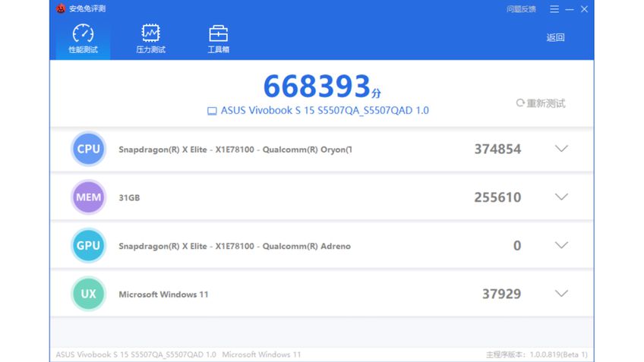644x362 pixels.
Task: Open the 性能测试 performance test tab
Action: pyautogui.click(x=83, y=39)
